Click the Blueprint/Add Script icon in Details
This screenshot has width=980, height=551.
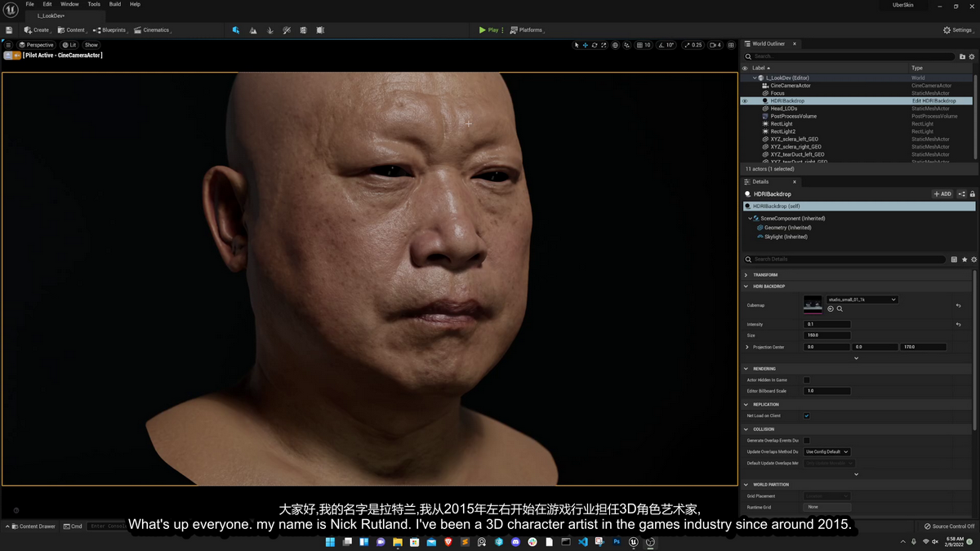tap(961, 194)
